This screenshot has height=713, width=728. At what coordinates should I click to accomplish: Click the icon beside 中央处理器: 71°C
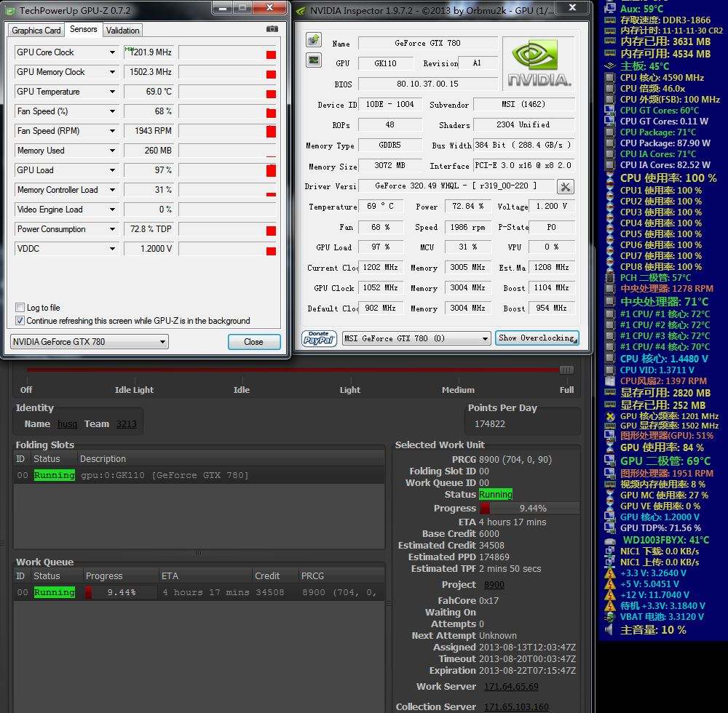(610, 301)
